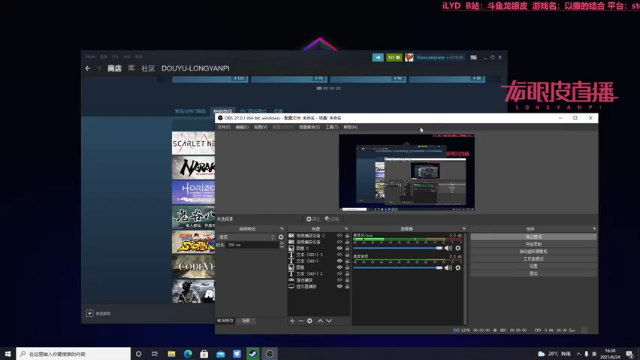
Task: Open Steam from the Windows taskbar
Action: (253, 354)
